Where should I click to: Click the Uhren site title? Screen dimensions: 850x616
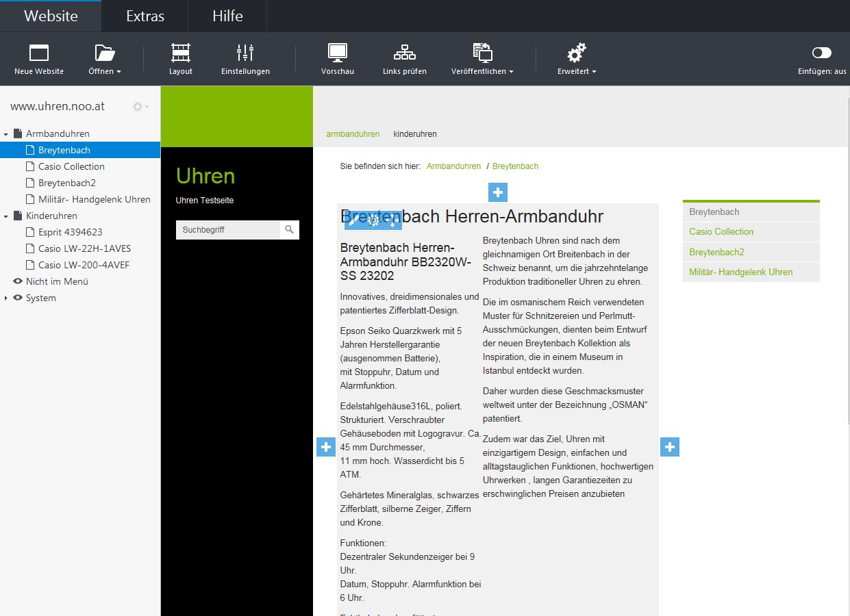pos(205,176)
